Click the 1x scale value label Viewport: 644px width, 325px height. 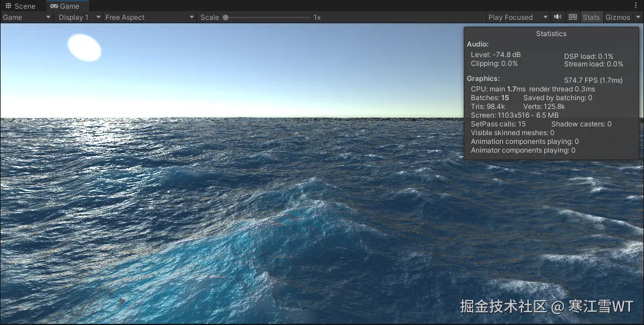pos(317,17)
